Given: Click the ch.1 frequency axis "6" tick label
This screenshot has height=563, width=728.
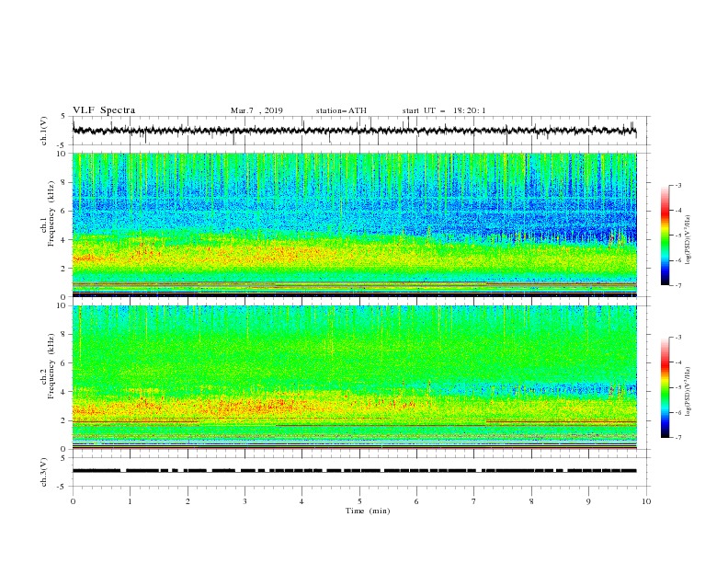Looking at the screenshot, I should point(65,211).
